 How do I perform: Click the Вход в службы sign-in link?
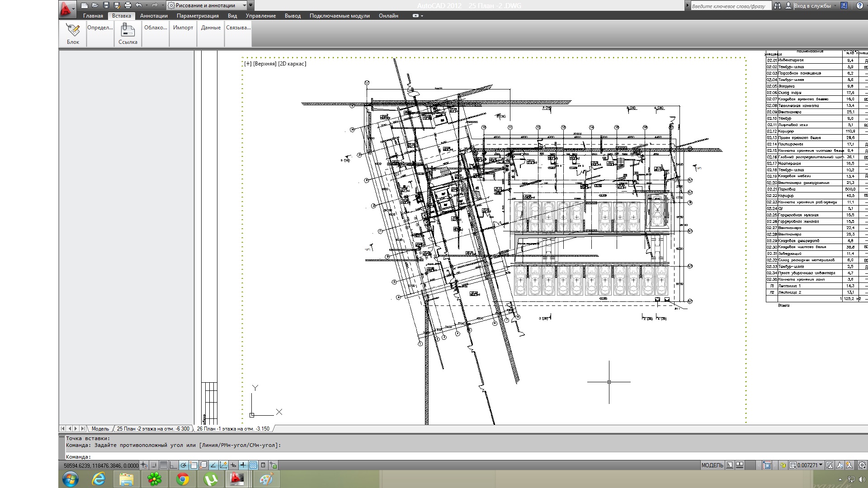click(812, 6)
